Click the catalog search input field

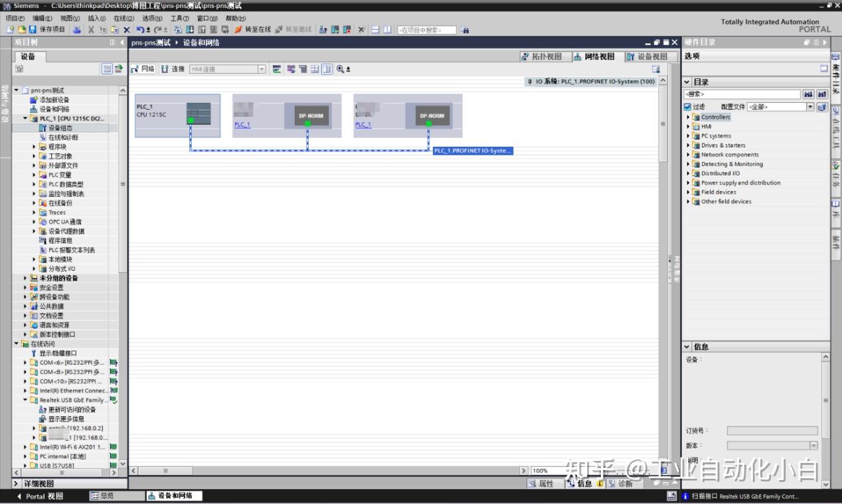pyautogui.click(x=742, y=94)
